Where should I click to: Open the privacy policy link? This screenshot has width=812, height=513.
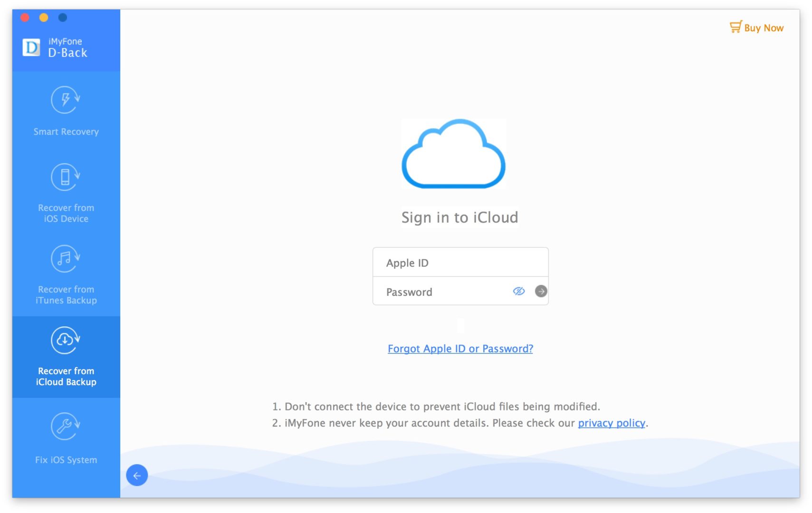tap(611, 423)
